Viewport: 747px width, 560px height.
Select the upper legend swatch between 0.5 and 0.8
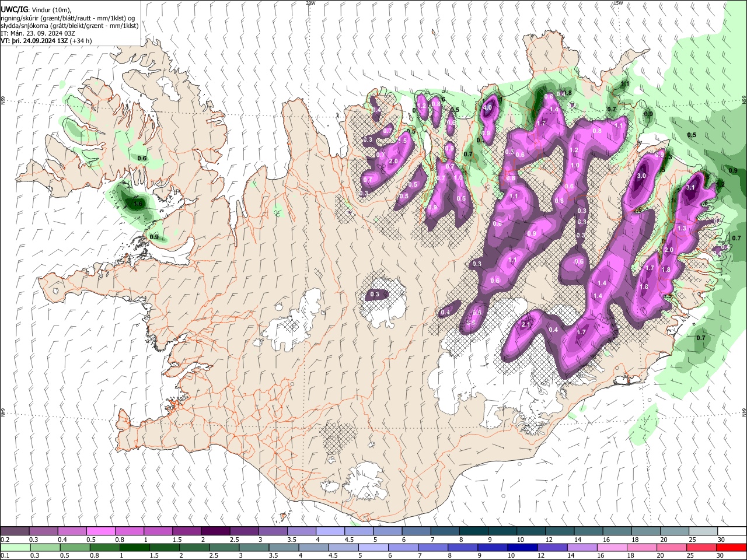[x=100, y=531]
